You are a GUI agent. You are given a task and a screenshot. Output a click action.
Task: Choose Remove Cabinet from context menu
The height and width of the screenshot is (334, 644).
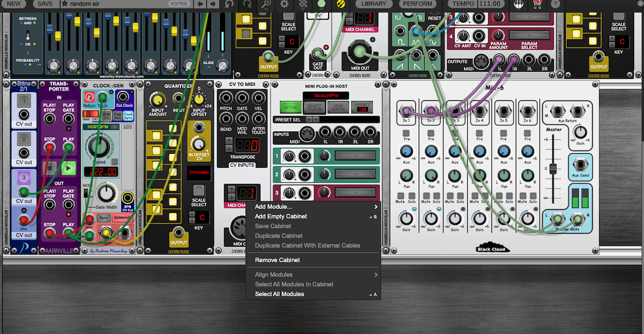(277, 260)
